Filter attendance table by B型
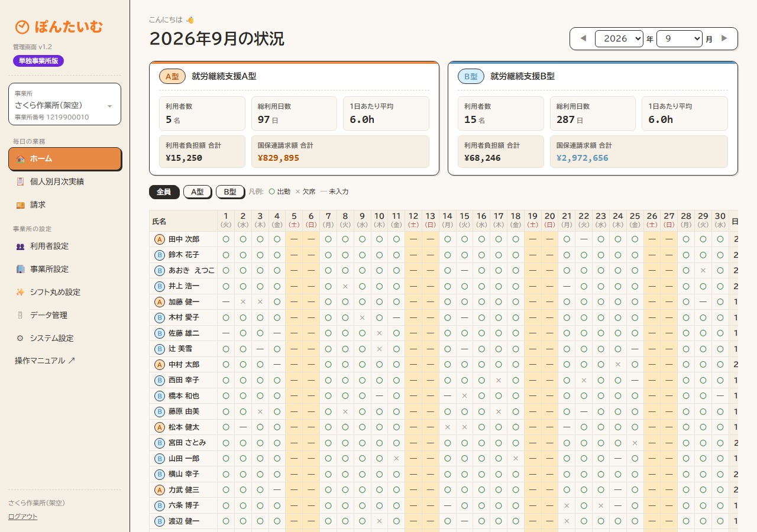757x532 pixels. 230,192
